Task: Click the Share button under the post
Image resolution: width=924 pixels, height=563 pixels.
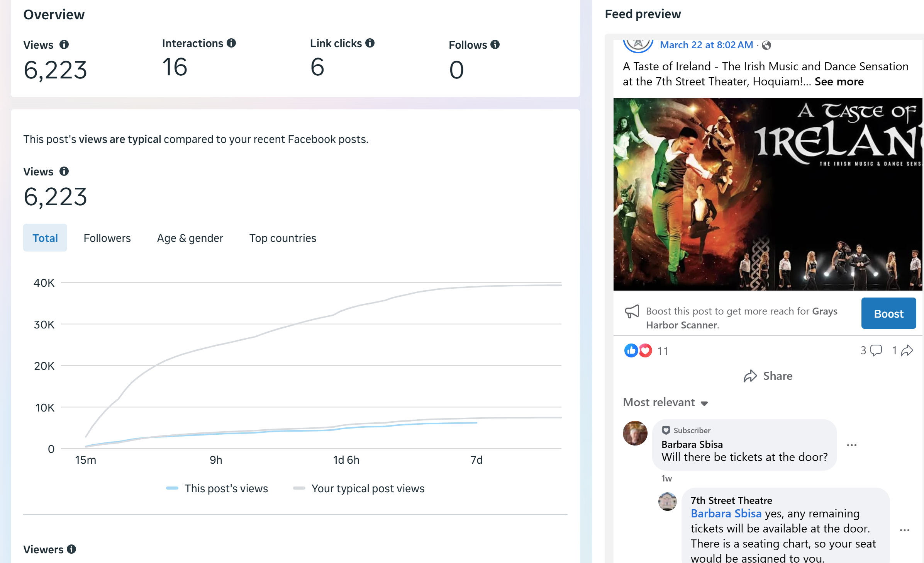Action: [x=768, y=376]
